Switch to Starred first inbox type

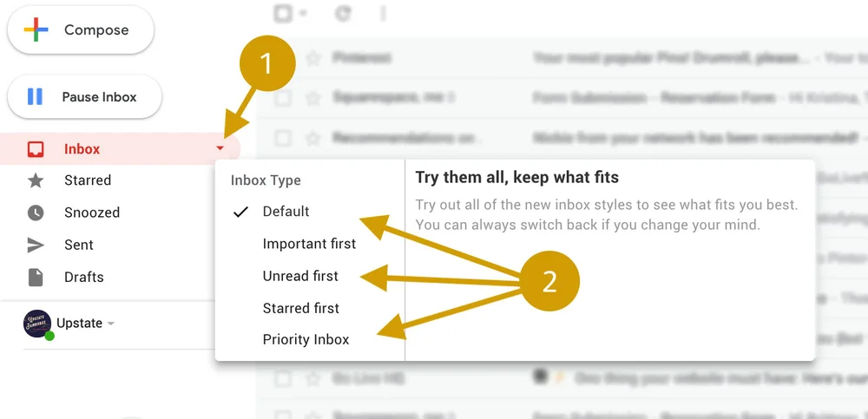coord(300,308)
